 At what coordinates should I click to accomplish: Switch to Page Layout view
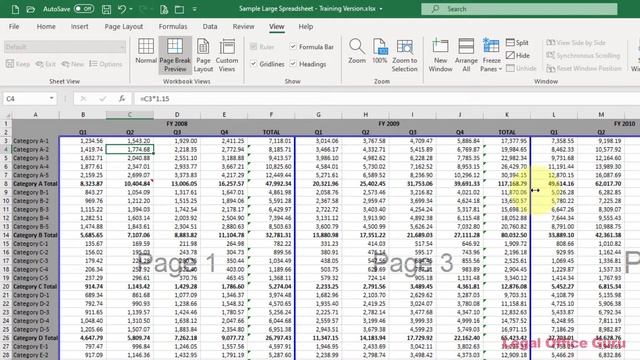click(203, 55)
